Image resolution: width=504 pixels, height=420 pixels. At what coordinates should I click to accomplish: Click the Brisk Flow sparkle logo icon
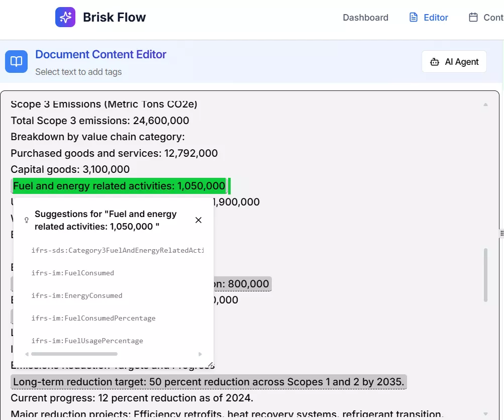[x=65, y=17]
